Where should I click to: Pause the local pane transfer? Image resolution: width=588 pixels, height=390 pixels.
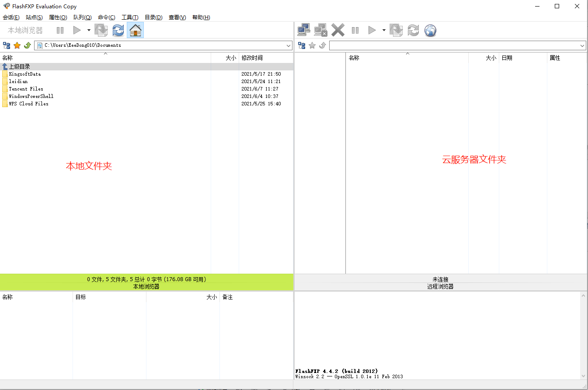click(60, 30)
